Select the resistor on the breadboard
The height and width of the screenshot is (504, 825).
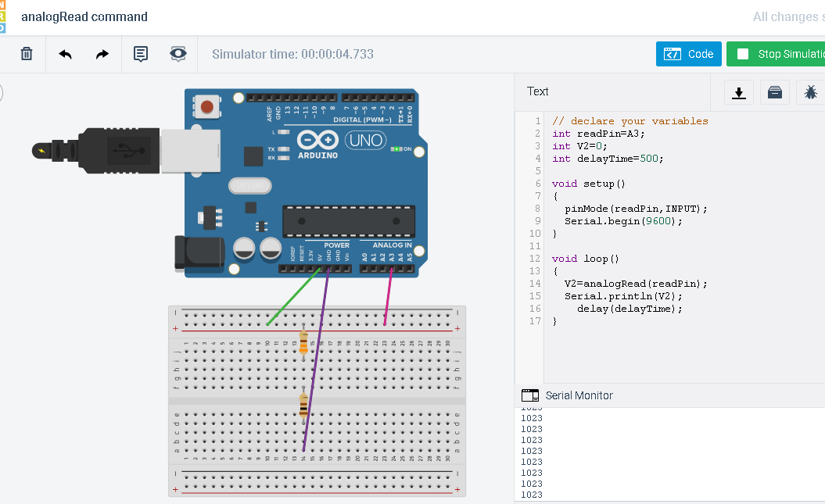[x=303, y=344]
